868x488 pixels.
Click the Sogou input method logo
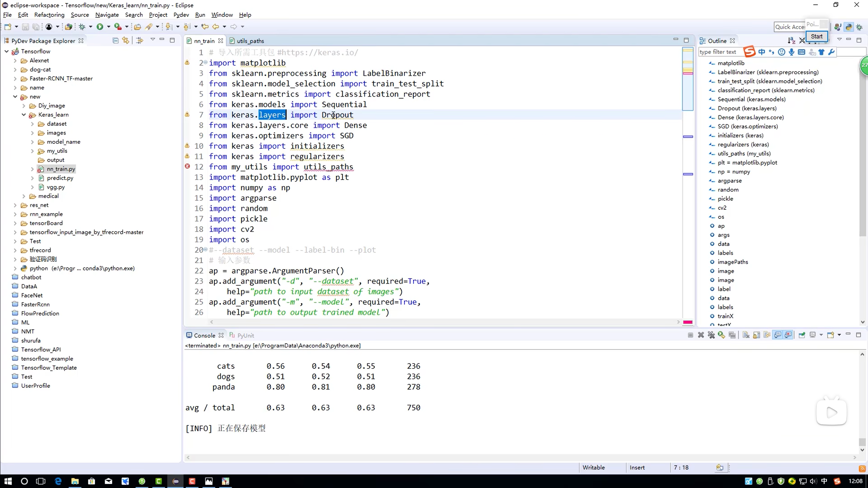(749, 52)
